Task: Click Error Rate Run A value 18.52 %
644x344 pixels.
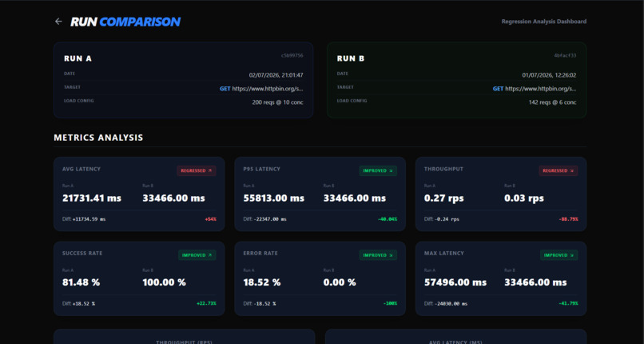Action: click(x=261, y=282)
